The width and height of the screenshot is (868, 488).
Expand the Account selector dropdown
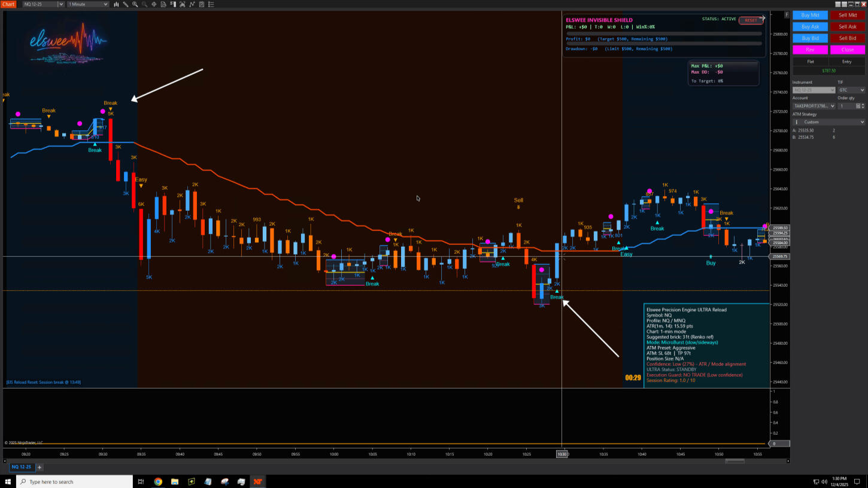tap(814, 106)
